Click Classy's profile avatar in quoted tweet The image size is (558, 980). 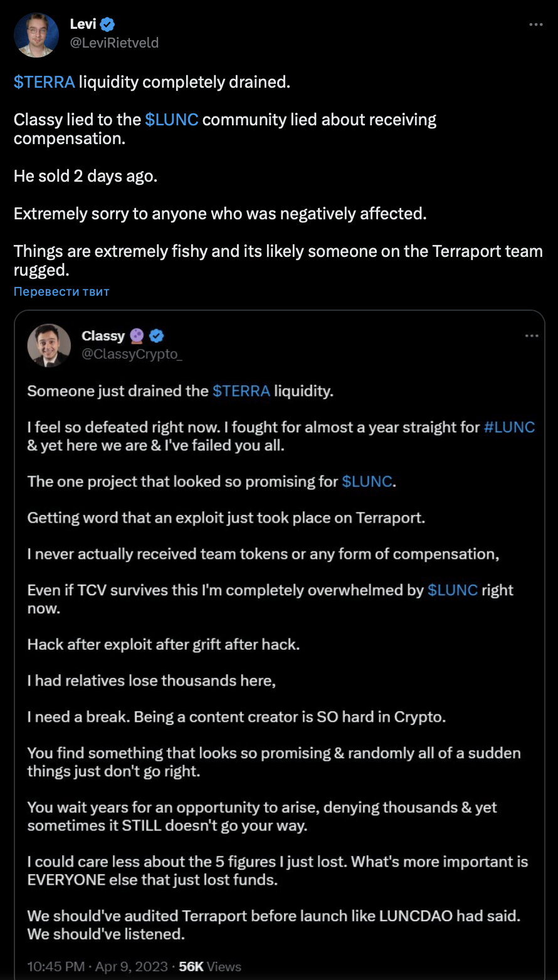click(49, 345)
